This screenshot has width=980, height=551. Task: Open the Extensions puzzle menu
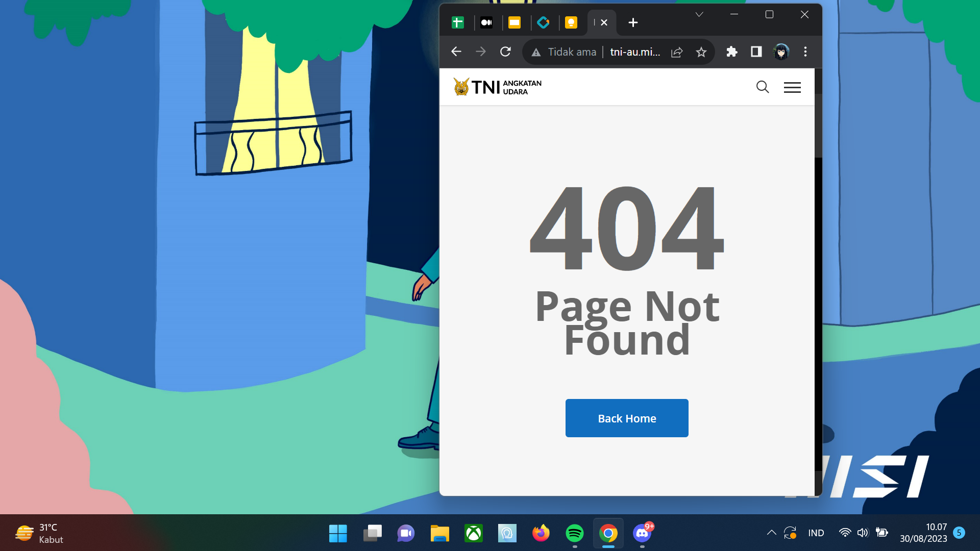(732, 52)
